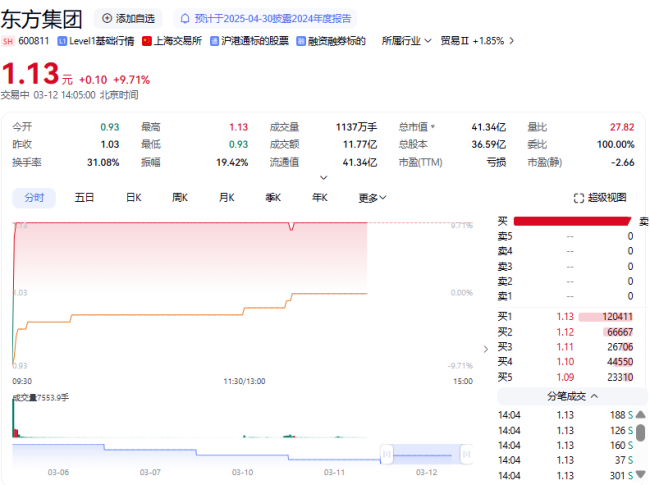Collapse the 分笔成交 section header
The width and height of the screenshot is (650, 485).
(x=572, y=396)
